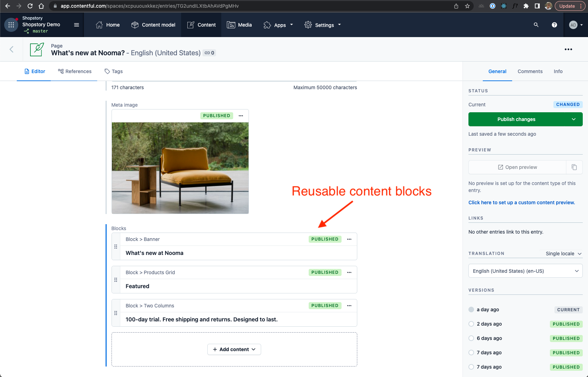Grab the Products Grid drag handle

(116, 280)
